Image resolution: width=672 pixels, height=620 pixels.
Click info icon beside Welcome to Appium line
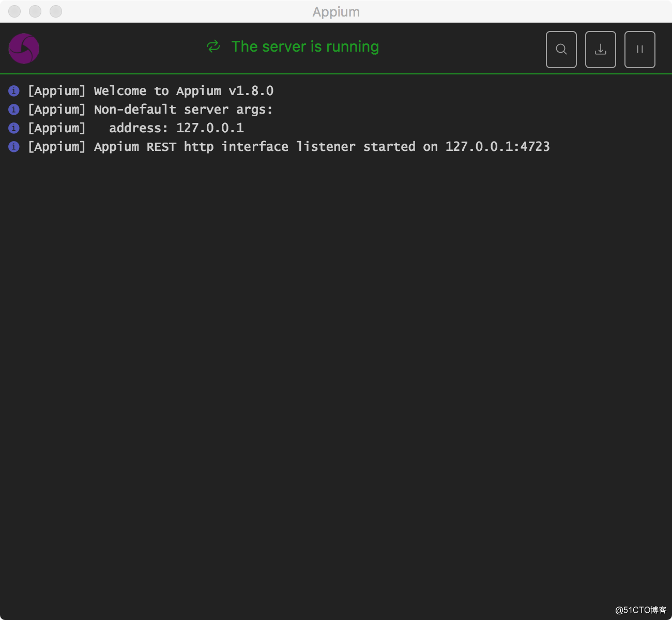pos(14,91)
